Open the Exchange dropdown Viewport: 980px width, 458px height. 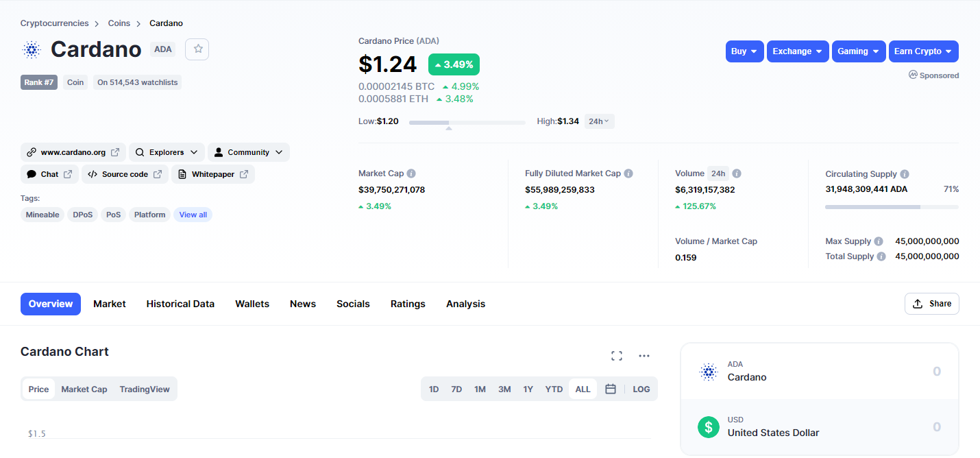click(x=798, y=51)
